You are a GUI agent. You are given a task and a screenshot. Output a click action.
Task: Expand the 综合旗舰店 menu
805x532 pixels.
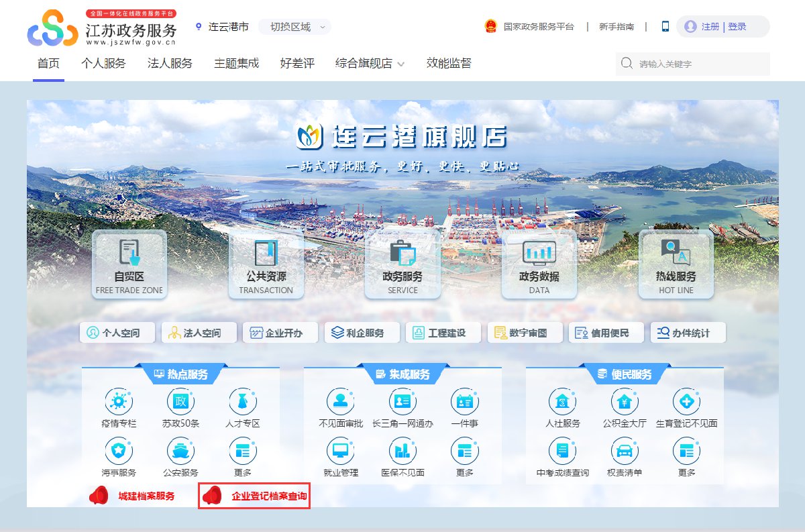[370, 63]
